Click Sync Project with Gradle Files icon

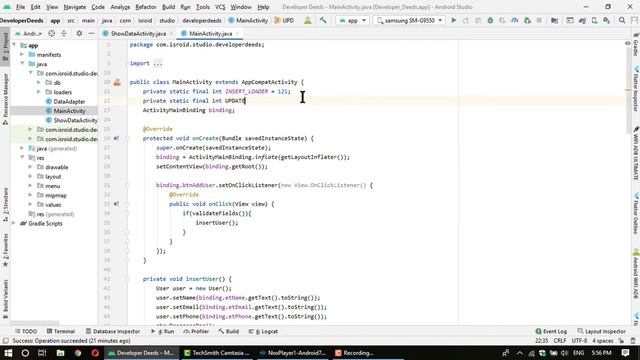(582, 20)
